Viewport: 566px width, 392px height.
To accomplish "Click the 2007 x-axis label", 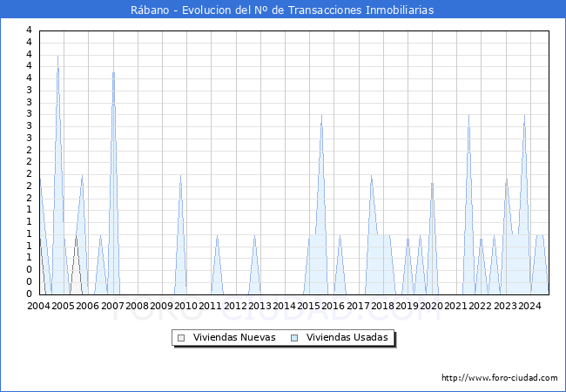I will (112, 306).
